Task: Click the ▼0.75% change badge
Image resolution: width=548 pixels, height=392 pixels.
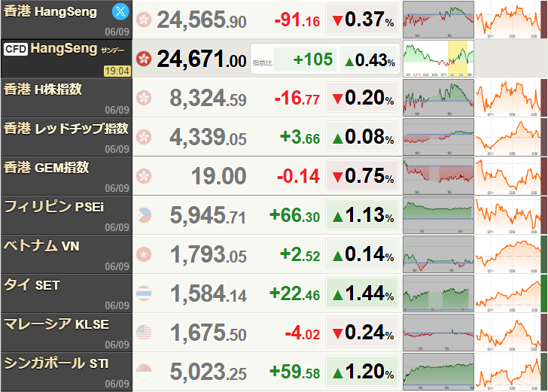Action: [362, 176]
